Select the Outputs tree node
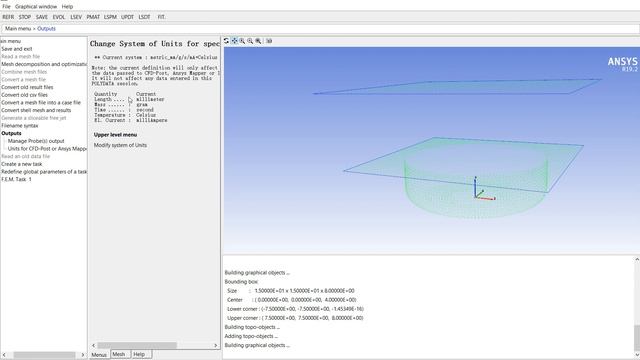This screenshot has height=360, width=640. pyautogui.click(x=11, y=133)
